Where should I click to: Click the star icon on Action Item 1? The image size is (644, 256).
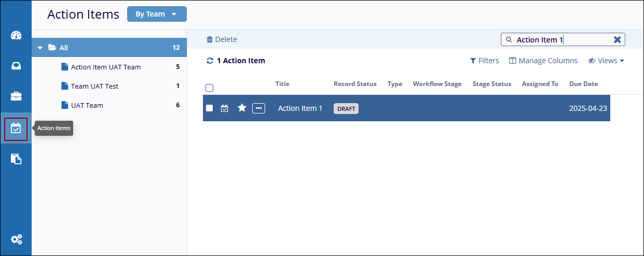click(242, 108)
